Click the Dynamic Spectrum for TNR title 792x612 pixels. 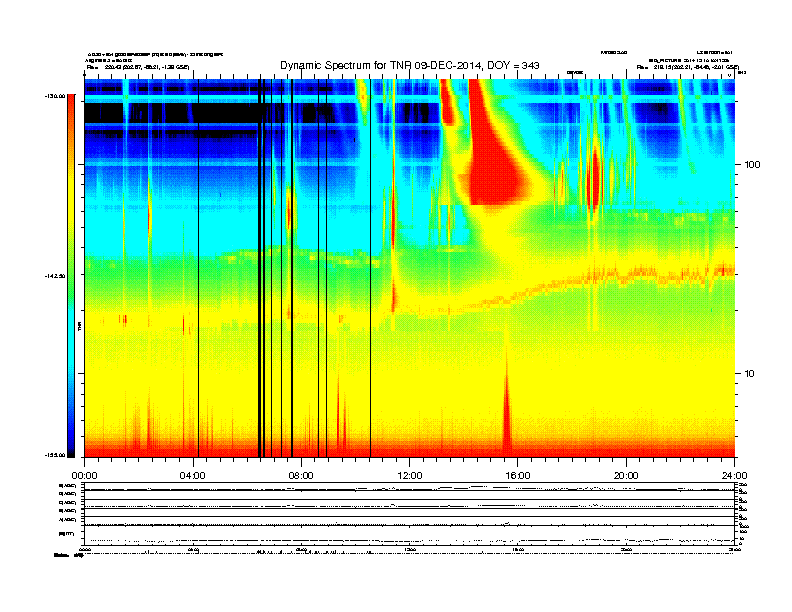[410, 65]
